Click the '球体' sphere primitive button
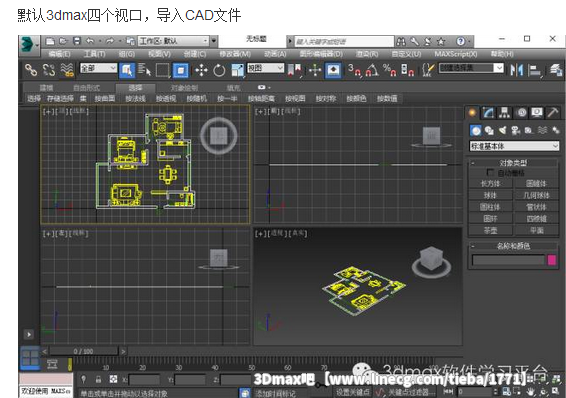Image resolution: width=566 pixels, height=398 pixels. [x=491, y=195]
